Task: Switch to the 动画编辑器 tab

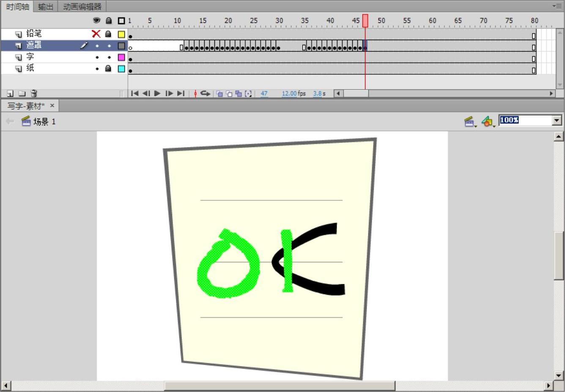Action: (x=82, y=6)
